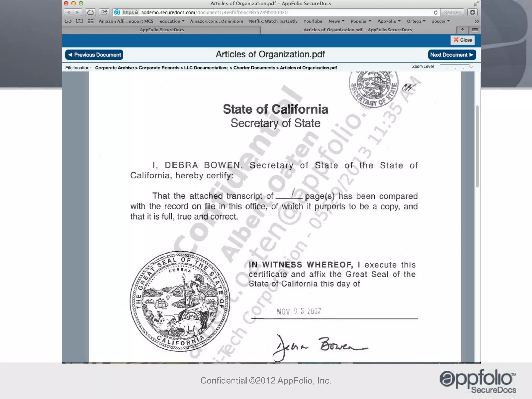The image size is (532, 399).
Task: Open the News bookmarks dropdown
Action: [x=336, y=21]
